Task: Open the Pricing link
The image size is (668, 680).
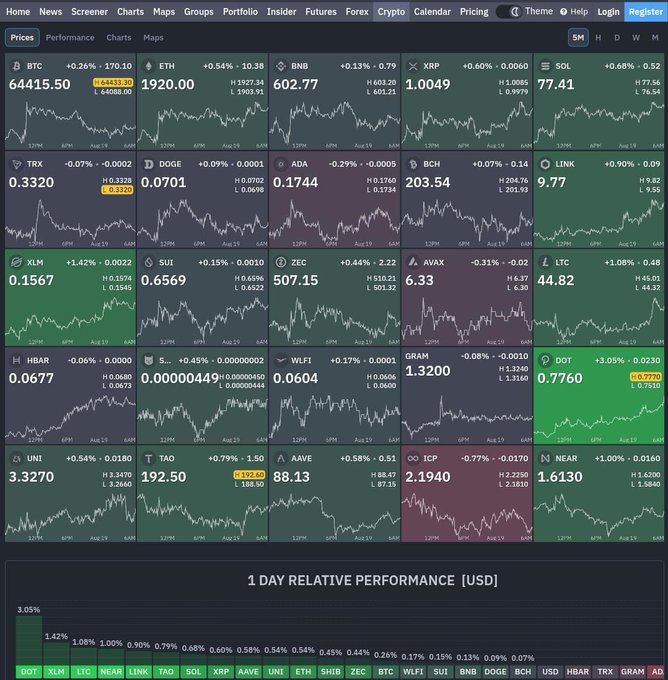Action: pos(474,12)
